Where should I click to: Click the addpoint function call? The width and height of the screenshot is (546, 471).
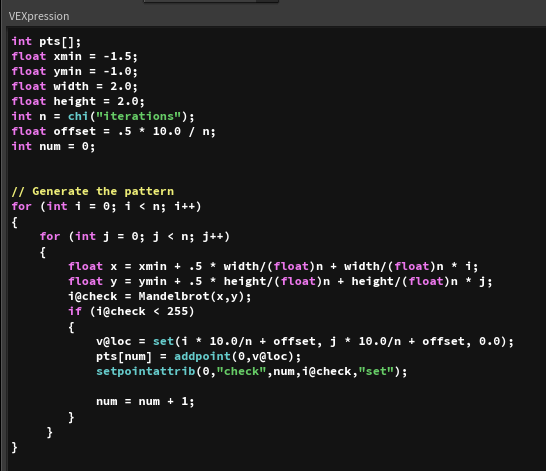[237, 356]
